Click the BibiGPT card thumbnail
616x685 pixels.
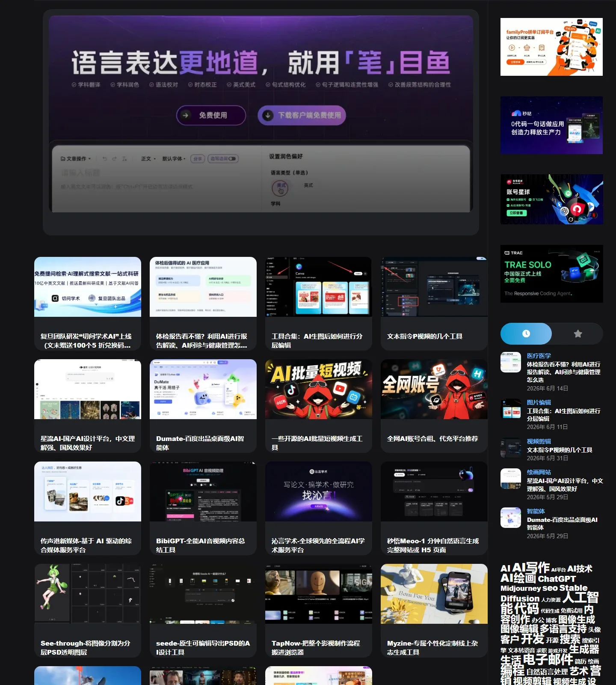[203, 491]
